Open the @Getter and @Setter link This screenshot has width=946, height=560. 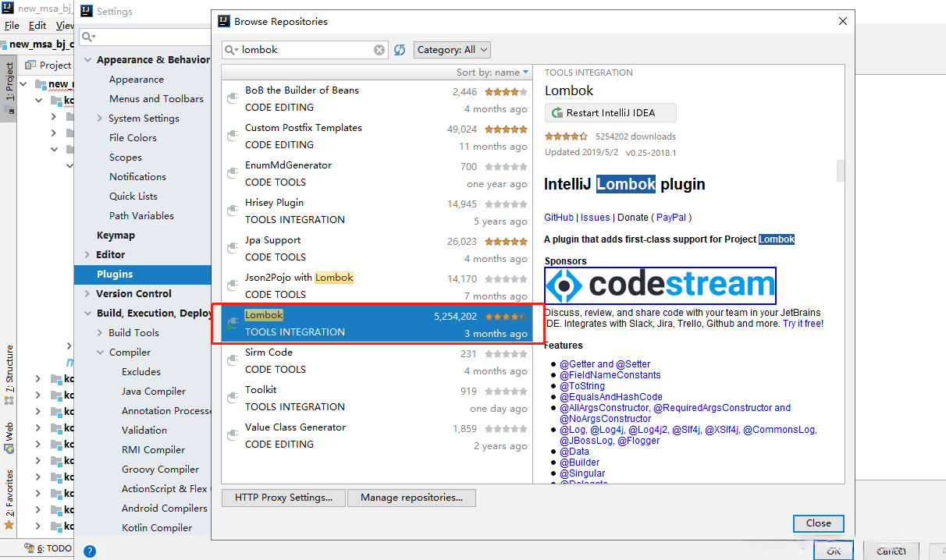(605, 364)
